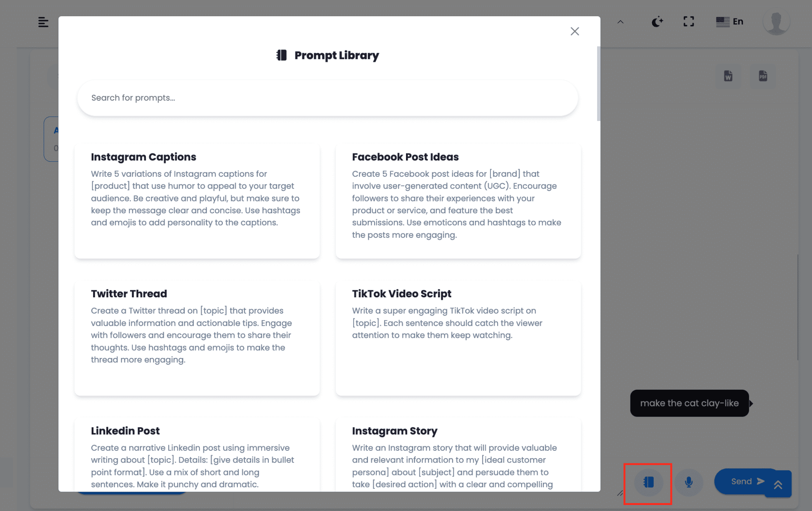This screenshot has height=511, width=812.
Task: Toggle dark mode with the moon icon
Action: (x=657, y=22)
